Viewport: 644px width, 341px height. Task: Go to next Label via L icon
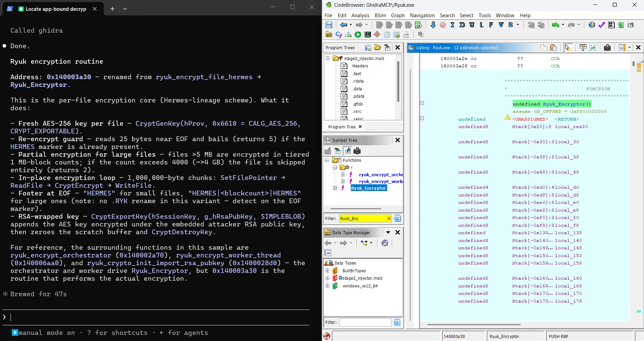[482, 25]
